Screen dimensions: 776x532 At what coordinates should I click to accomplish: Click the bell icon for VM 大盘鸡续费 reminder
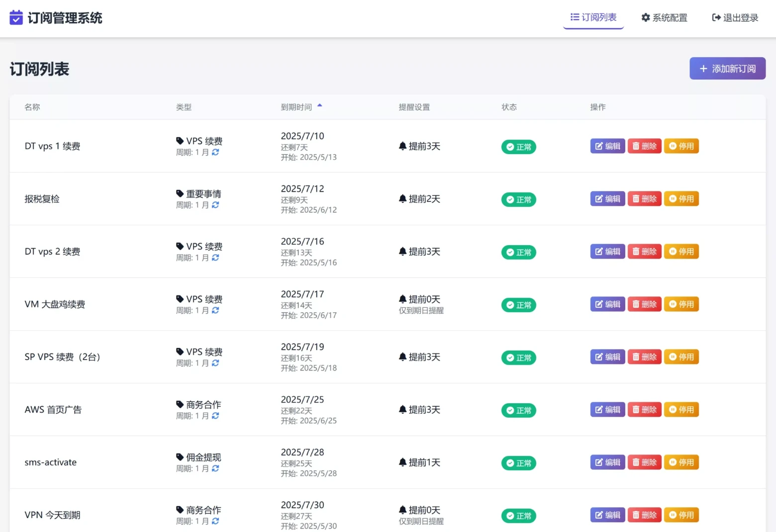point(402,299)
